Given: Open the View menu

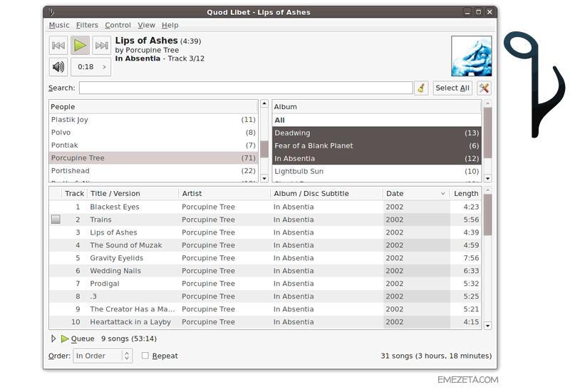Looking at the screenshot, I should click(146, 25).
